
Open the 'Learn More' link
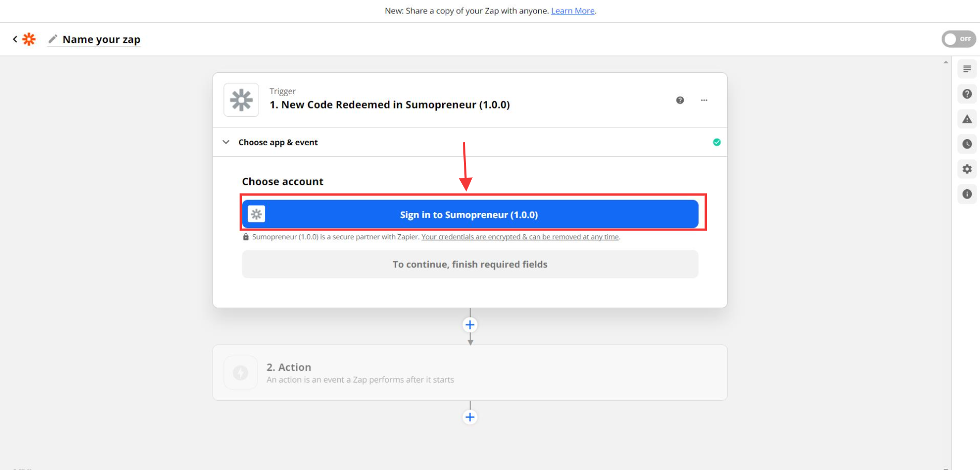click(572, 11)
